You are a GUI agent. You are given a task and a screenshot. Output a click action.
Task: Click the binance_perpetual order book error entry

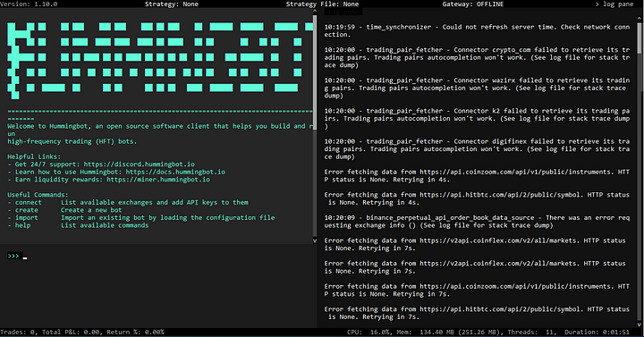point(477,222)
